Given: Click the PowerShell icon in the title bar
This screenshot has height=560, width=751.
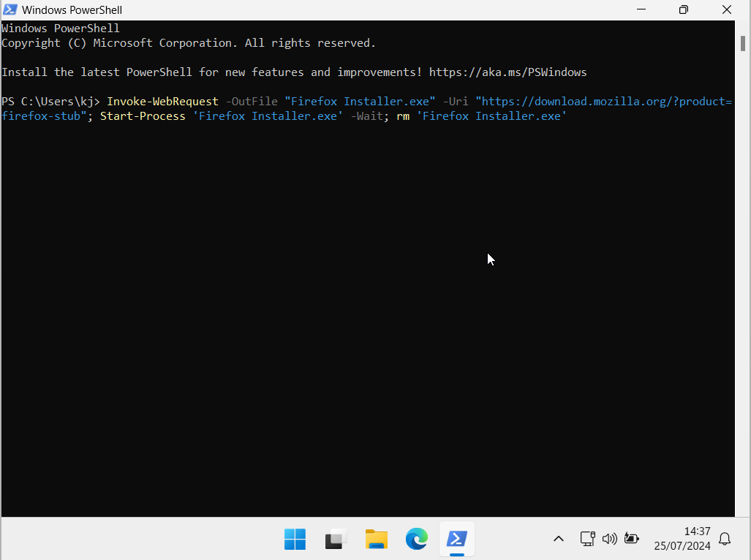Looking at the screenshot, I should click(10, 10).
